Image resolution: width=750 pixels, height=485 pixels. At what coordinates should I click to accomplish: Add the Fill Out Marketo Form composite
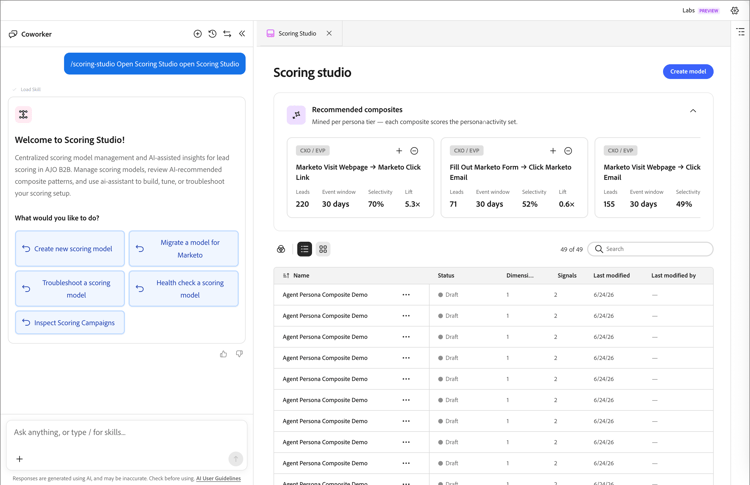[x=553, y=151]
